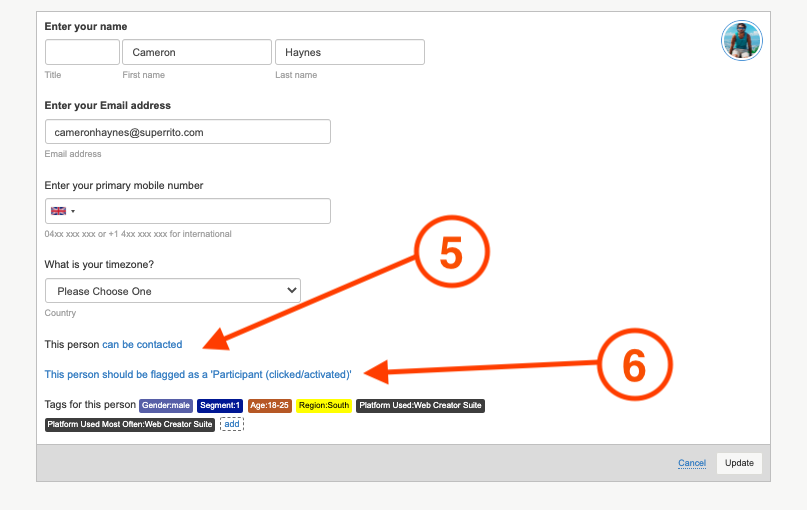Select the Email address input box
The width and height of the screenshot is (807, 510).
(x=188, y=132)
